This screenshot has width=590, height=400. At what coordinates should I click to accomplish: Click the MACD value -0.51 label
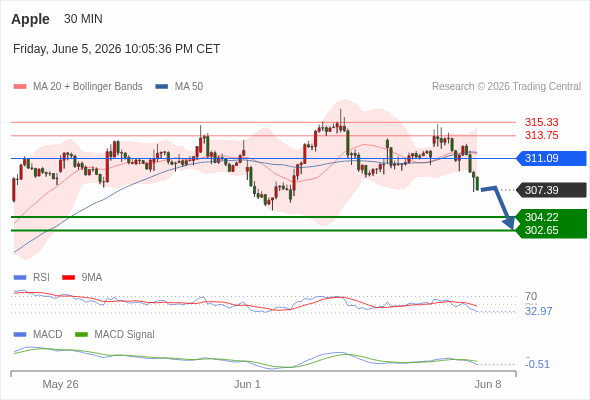537,364
